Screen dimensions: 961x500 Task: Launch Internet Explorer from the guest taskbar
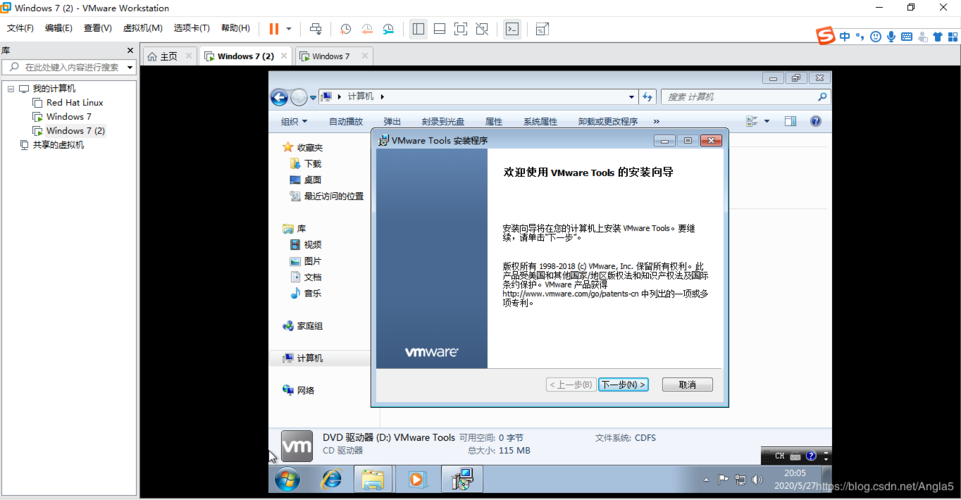pyautogui.click(x=332, y=479)
